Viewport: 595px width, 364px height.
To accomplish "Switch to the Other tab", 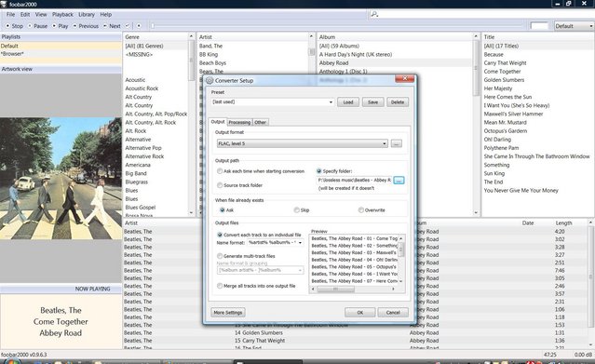I will click(x=261, y=122).
